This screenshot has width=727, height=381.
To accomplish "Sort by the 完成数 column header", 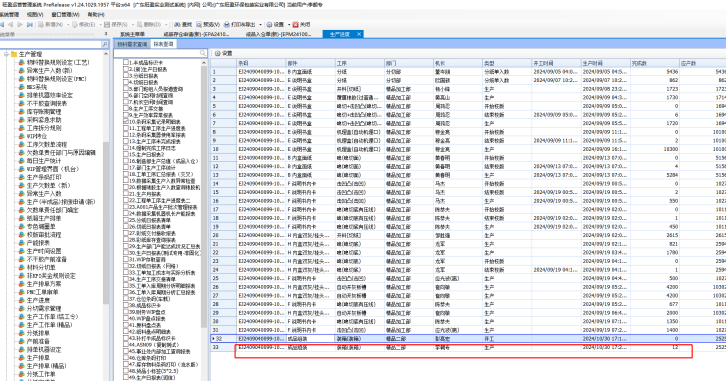I will (x=654, y=63).
